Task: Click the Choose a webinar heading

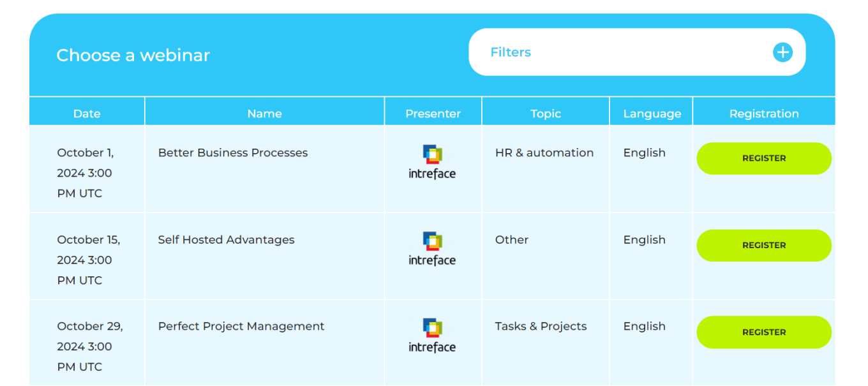Action: click(133, 56)
